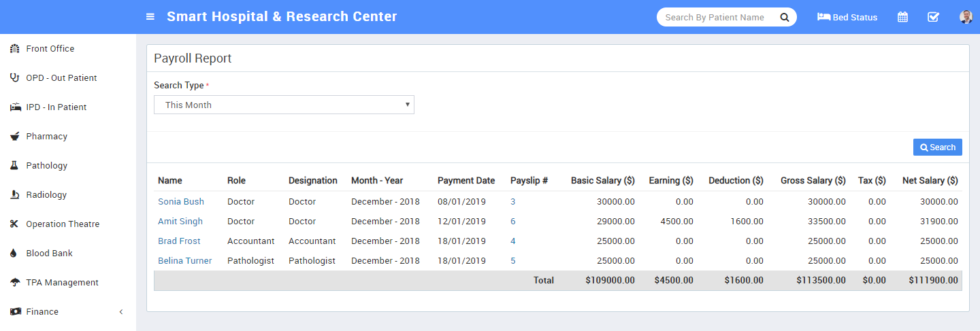Expand the Finance menu chevron
Viewport: 980px width, 331px height.
pos(121,312)
